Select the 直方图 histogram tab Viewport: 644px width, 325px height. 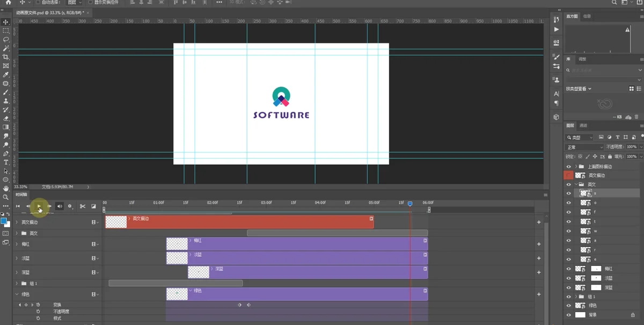tap(572, 16)
